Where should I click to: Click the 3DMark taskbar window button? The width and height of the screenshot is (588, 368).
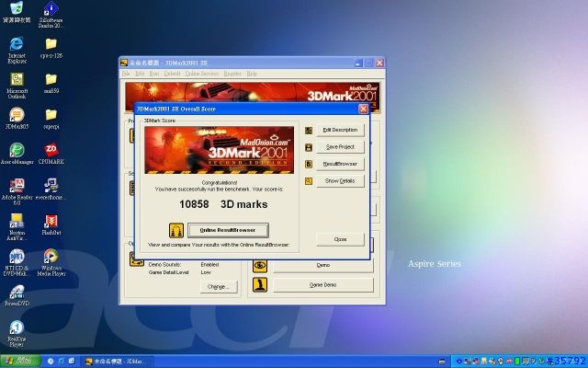click(x=118, y=362)
